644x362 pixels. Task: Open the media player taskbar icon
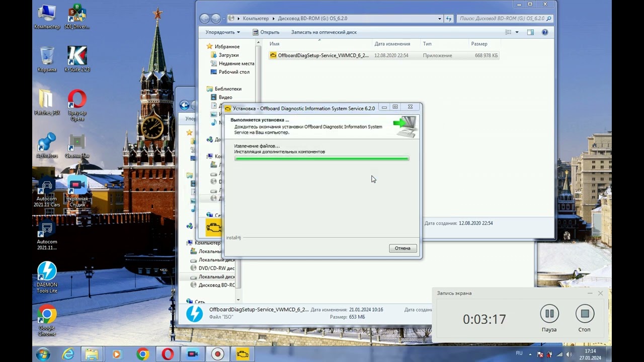tap(117, 354)
